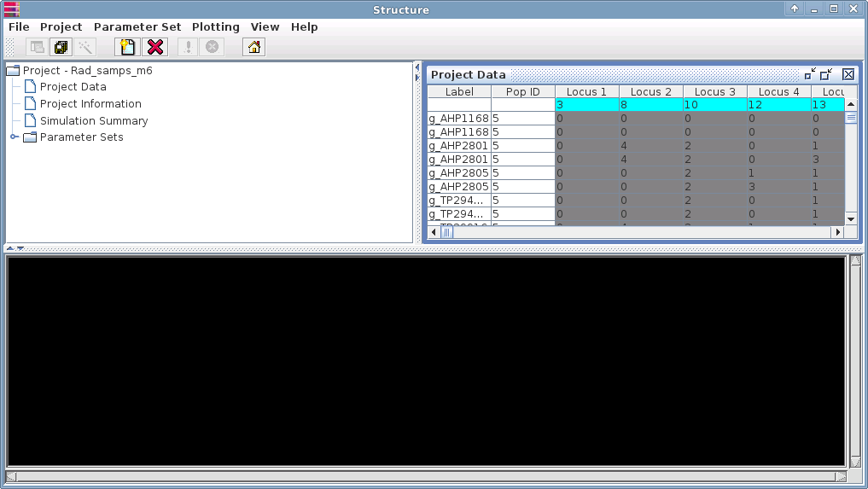The width and height of the screenshot is (868, 489).
Task: Close the Project Data internal panel
Action: [848, 74]
